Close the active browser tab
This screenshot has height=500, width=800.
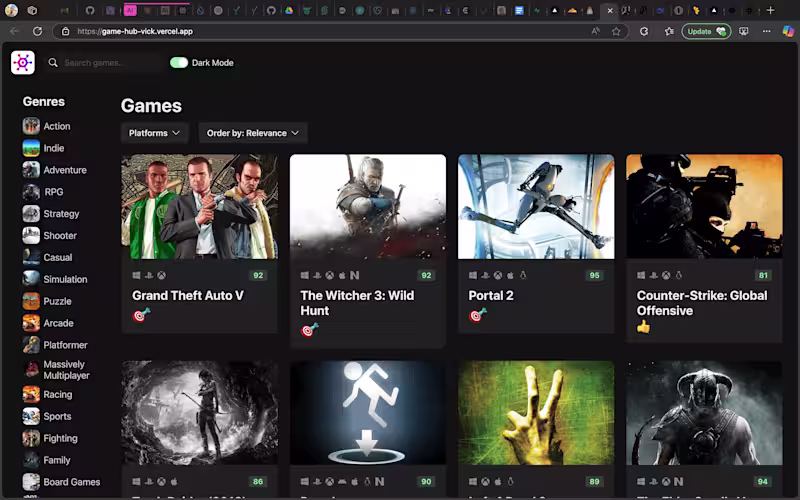click(x=610, y=10)
